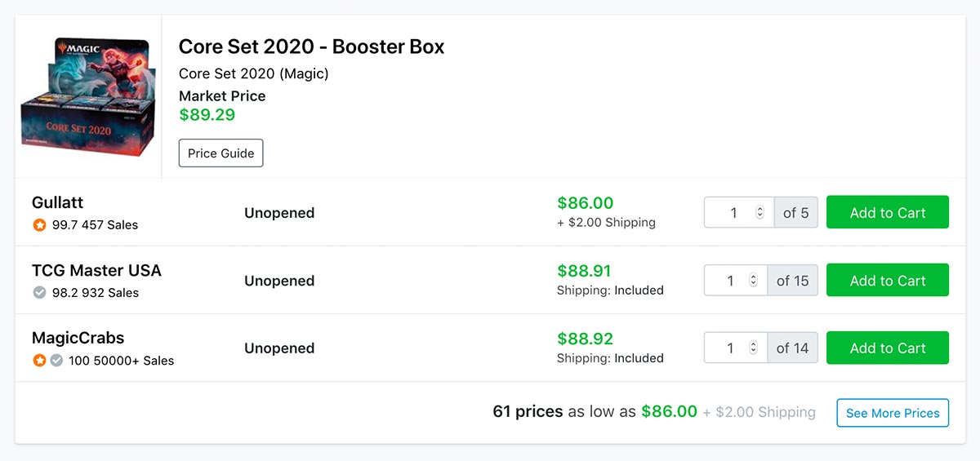Add TCG Master USA's $88.91 listing to the cart
The width and height of the screenshot is (980, 461).
tap(888, 281)
